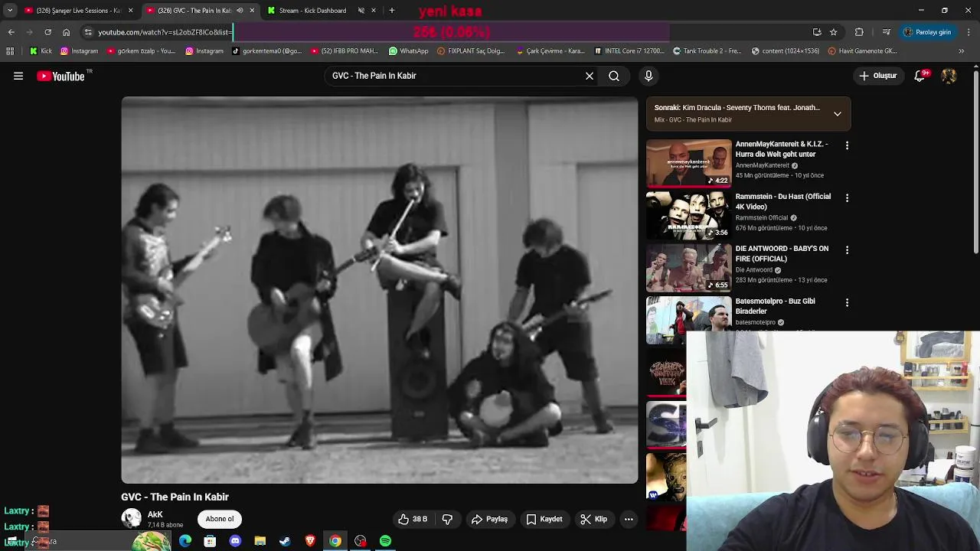
Task: Click the browser address bar URL
Action: click(163, 32)
